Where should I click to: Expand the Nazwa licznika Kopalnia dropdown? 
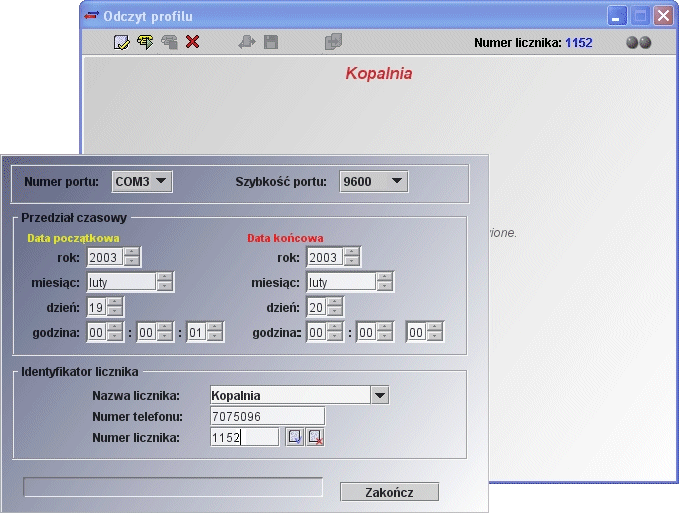[x=379, y=395]
